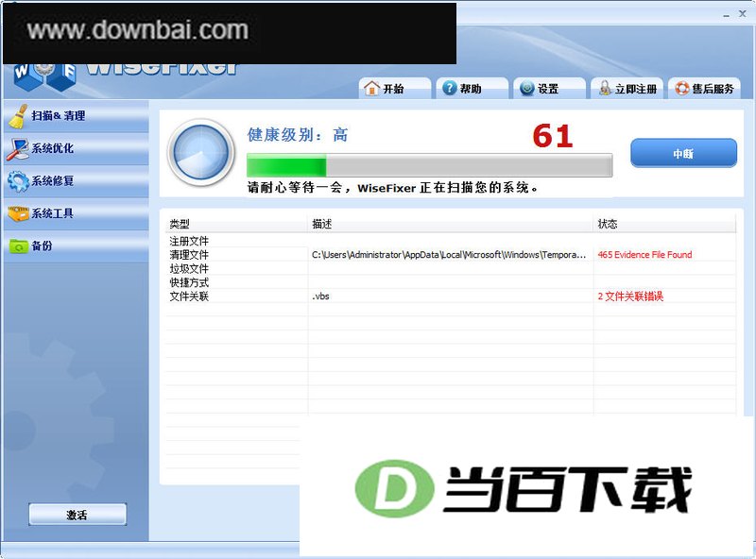The width and height of the screenshot is (756, 559).
Task: Open the 售后服务 tab
Action: [x=704, y=88]
